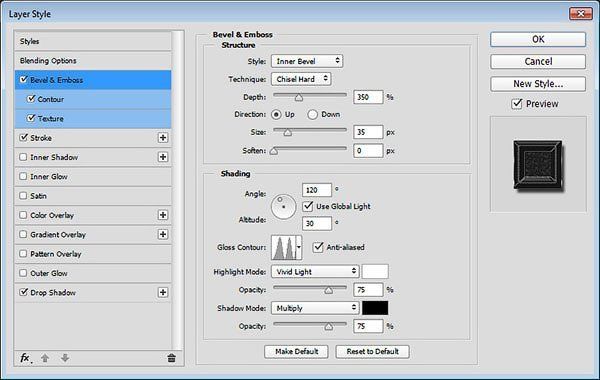
Task: Click the Depth percentage input field
Action: point(368,97)
